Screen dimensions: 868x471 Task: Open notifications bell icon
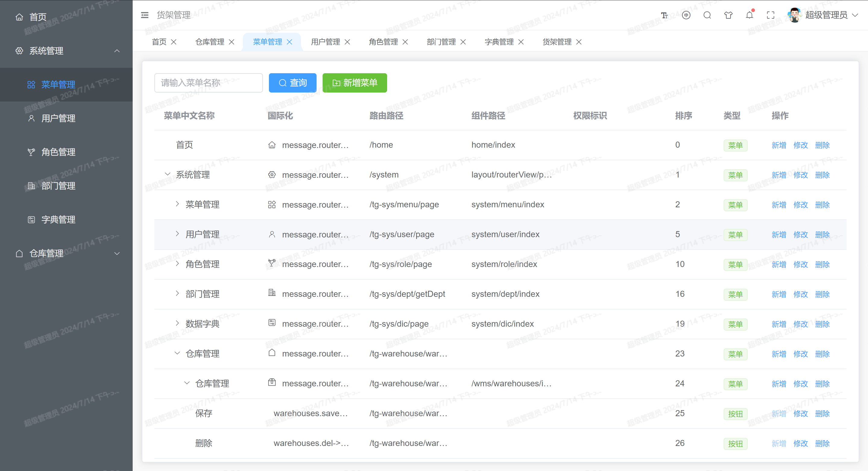tap(750, 15)
